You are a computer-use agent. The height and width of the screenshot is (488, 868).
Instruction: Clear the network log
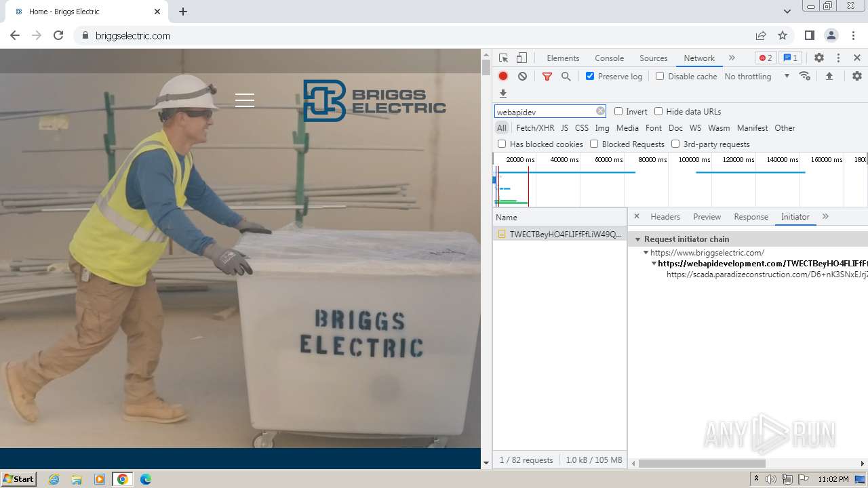522,77
